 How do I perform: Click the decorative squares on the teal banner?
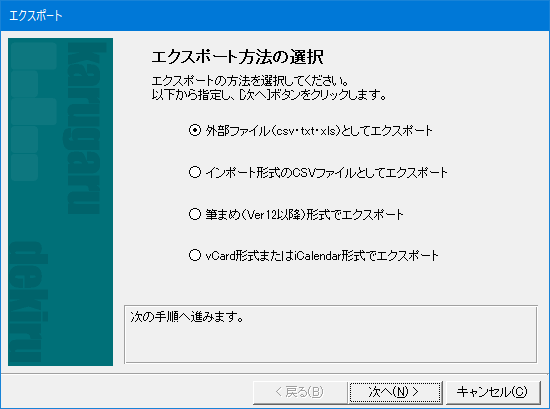pyautogui.click(x=34, y=112)
